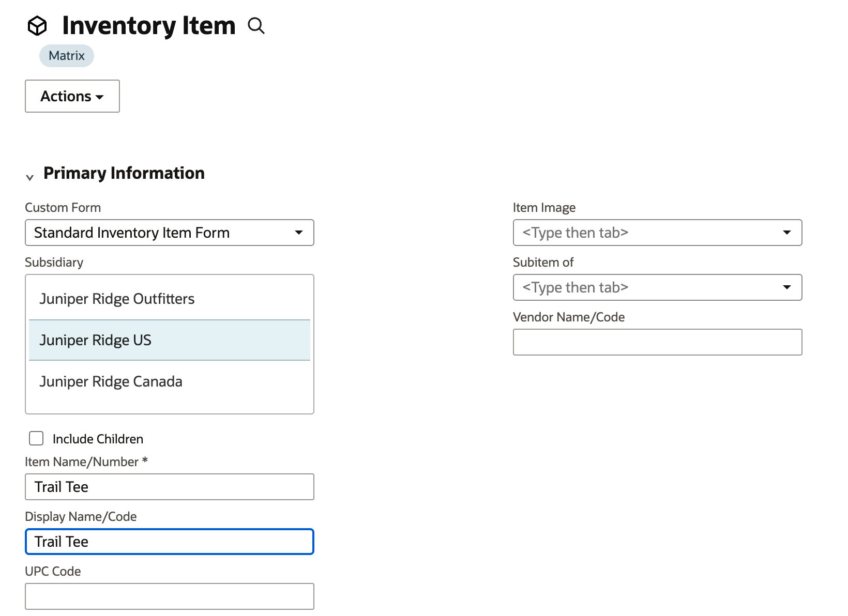Open the Actions dropdown menu
Screen dimensions: 848x616
click(72, 96)
